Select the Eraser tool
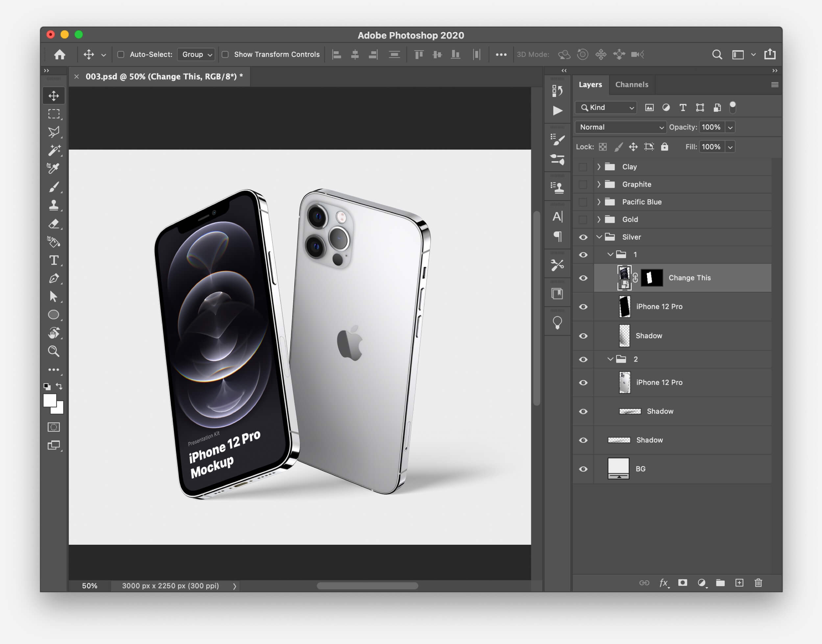The width and height of the screenshot is (822, 644). click(x=54, y=224)
